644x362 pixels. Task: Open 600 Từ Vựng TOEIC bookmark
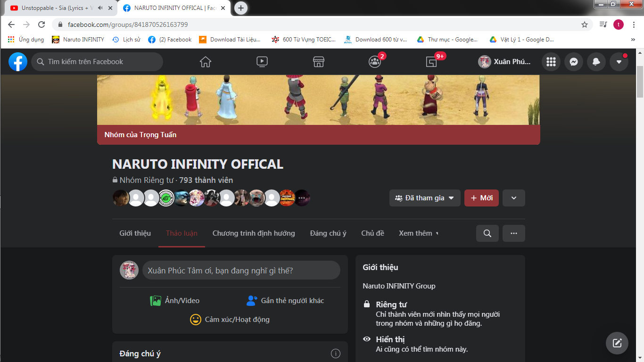[x=304, y=40]
